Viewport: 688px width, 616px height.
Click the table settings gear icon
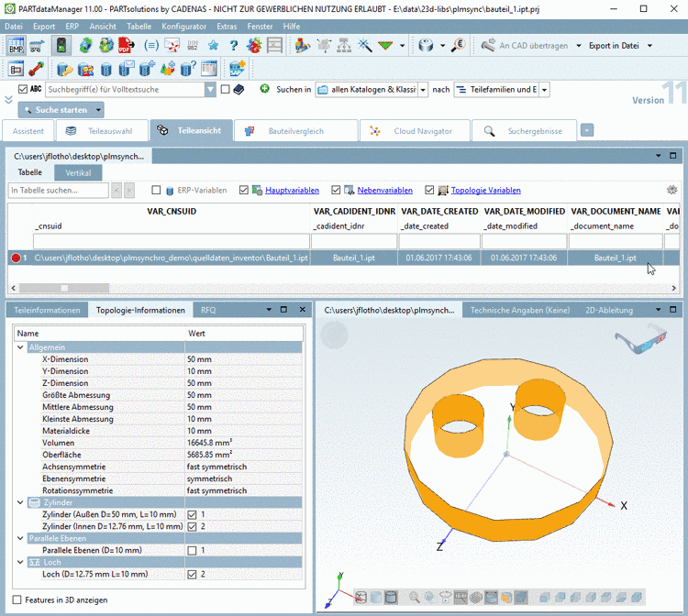671,190
